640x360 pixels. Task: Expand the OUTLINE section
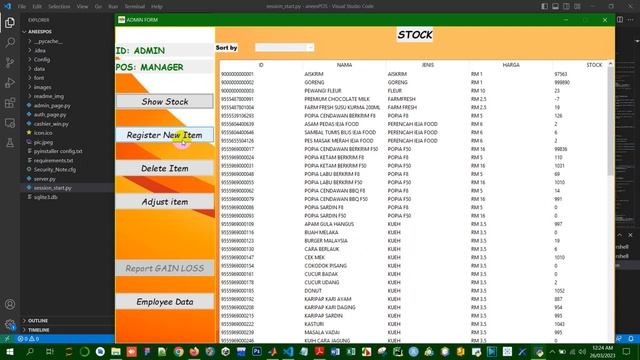click(38, 321)
